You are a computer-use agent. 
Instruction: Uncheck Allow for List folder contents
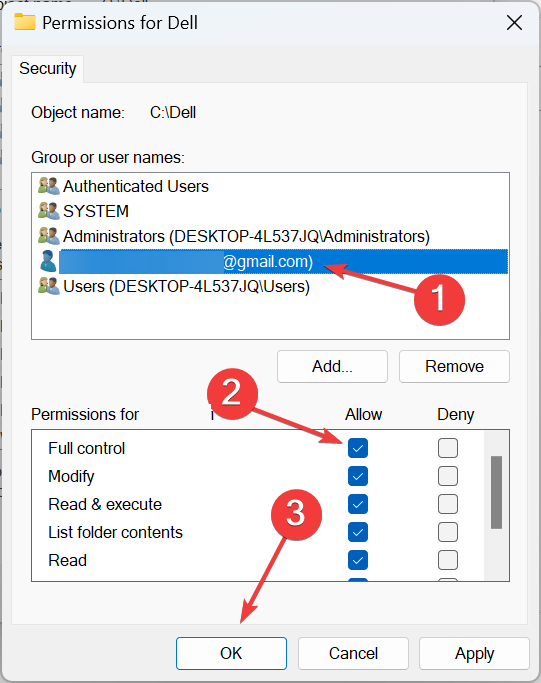tap(358, 532)
